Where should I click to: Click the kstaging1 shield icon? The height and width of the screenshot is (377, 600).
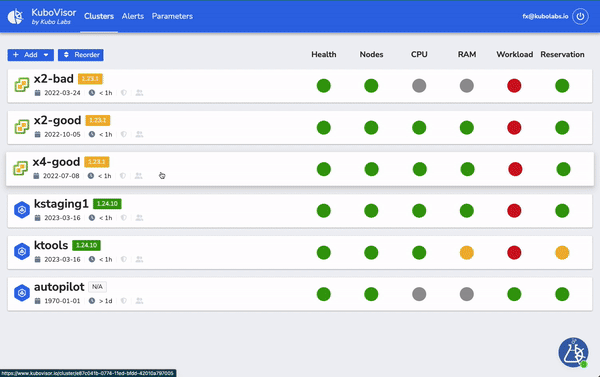click(x=124, y=218)
